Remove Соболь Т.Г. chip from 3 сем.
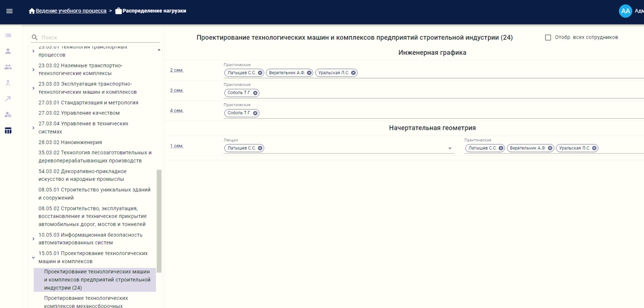Viewport: 644px width, 308px height. click(x=255, y=93)
